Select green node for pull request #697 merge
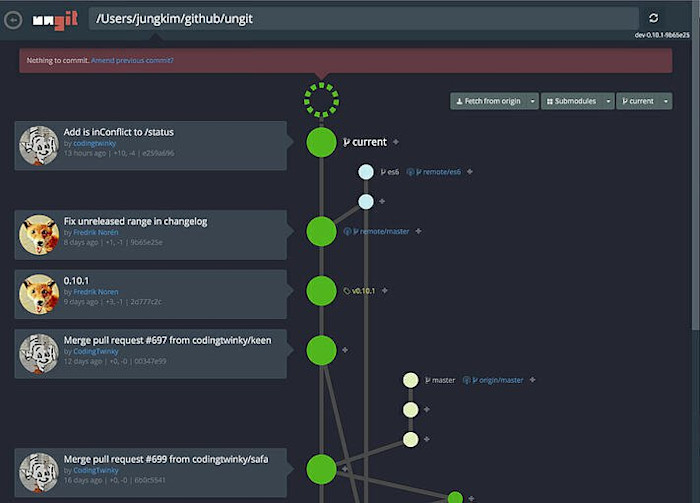 [321, 350]
